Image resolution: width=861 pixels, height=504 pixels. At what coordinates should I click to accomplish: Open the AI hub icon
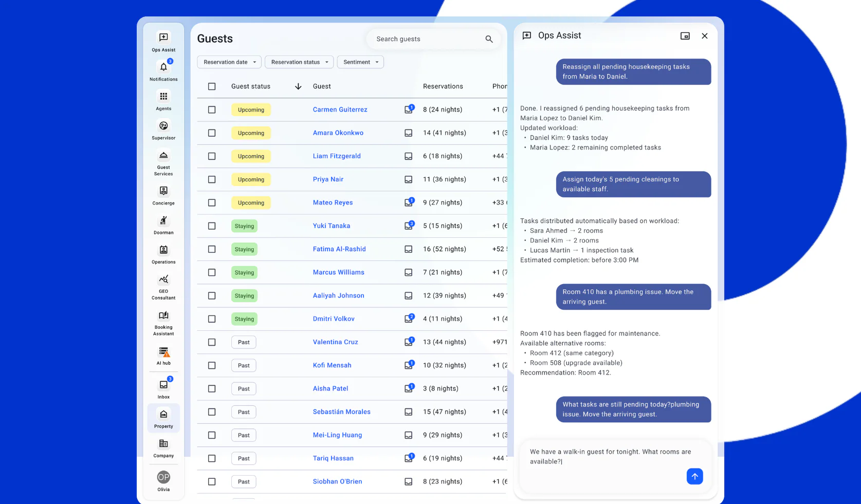[x=163, y=351]
